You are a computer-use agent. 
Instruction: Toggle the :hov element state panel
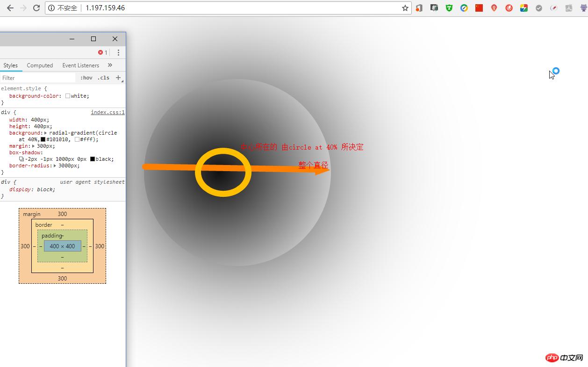(86, 78)
